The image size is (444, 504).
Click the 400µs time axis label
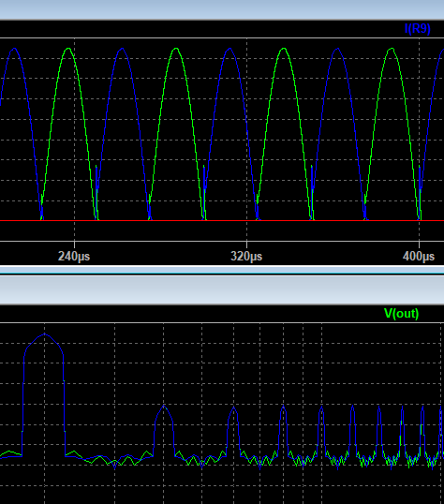(419, 257)
